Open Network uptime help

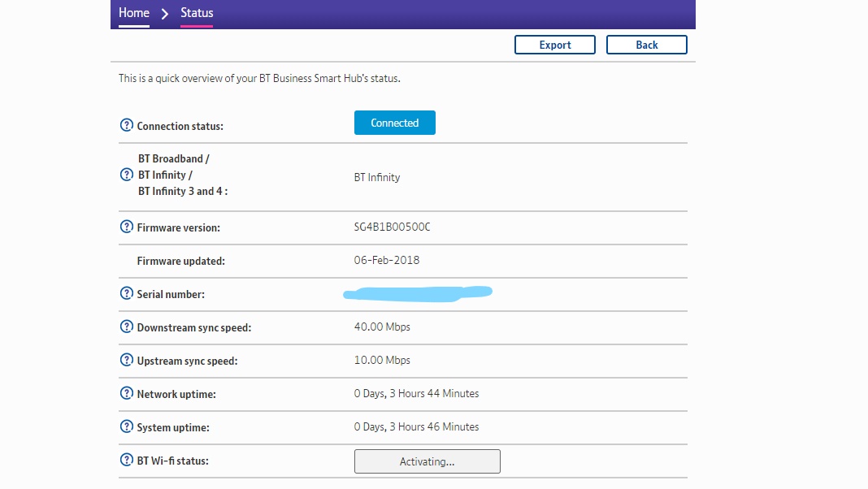[x=127, y=393]
